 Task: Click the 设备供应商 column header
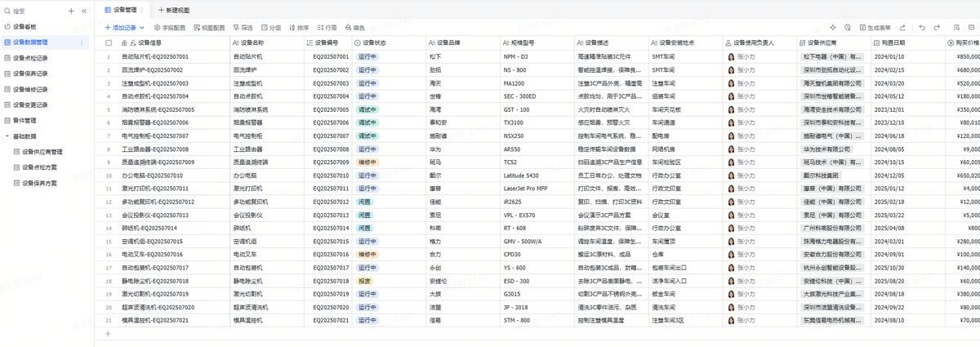833,42
